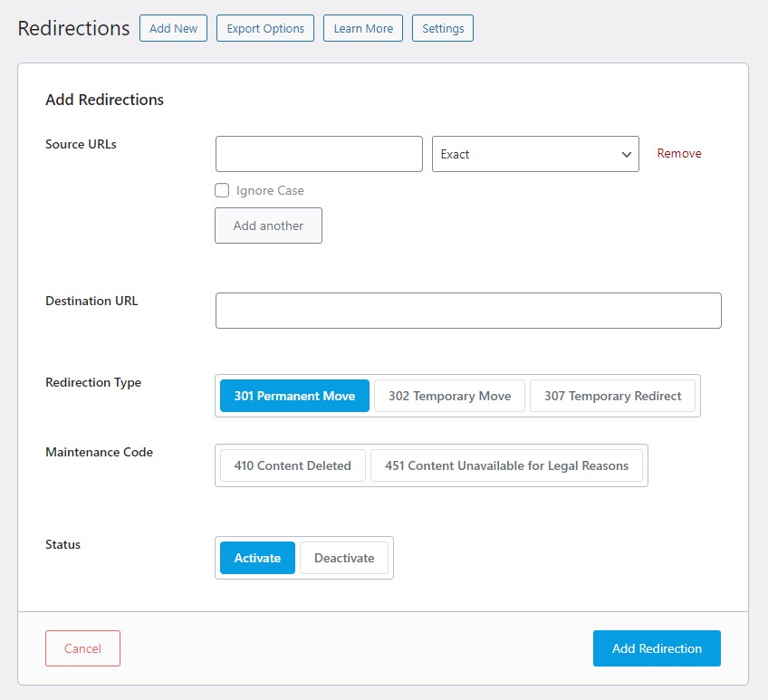Viewport: 768px width, 700px height.
Task: Click the Add Redirections section title
Action: (104, 100)
